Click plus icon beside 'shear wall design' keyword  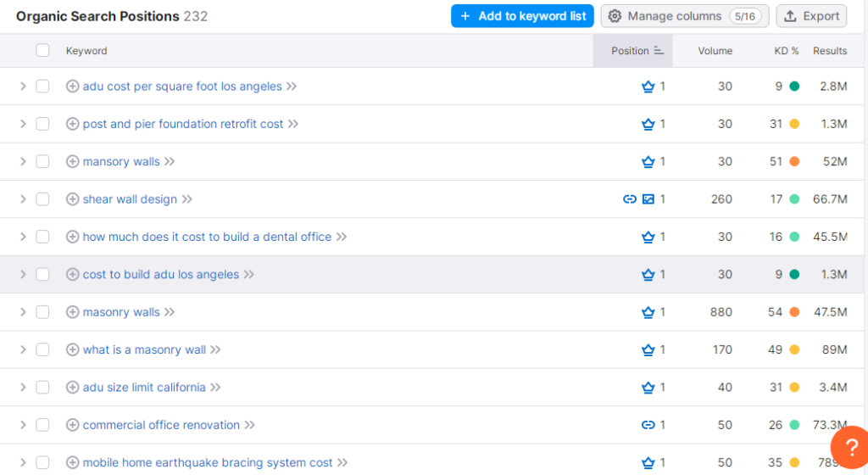72,199
